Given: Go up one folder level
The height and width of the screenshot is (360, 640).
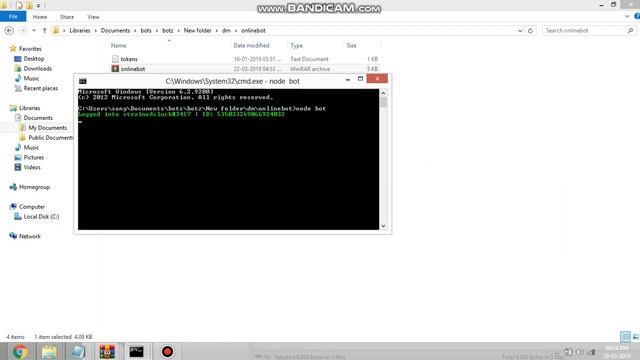Looking at the screenshot, I should [44, 31].
